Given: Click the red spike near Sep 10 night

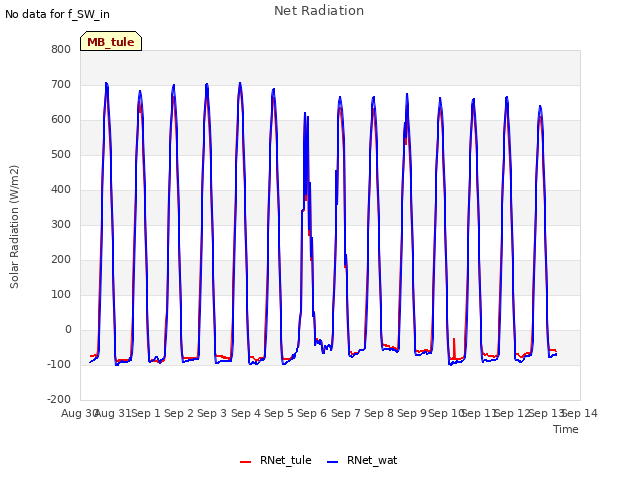Looking at the screenshot, I should 454,348.
